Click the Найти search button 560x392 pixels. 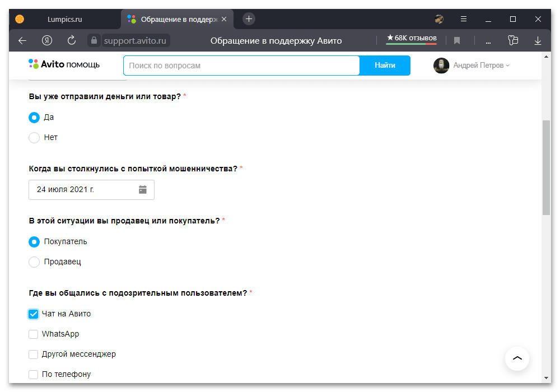tap(385, 66)
